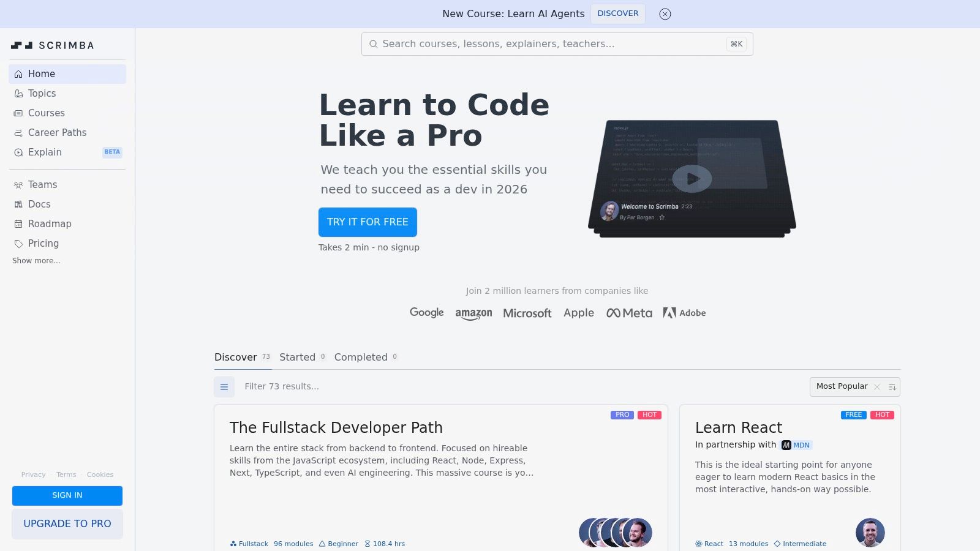This screenshot has width=980, height=551.
Task: Click the Try It For Free button
Action: pyautogui.click(x=367, y=222)
